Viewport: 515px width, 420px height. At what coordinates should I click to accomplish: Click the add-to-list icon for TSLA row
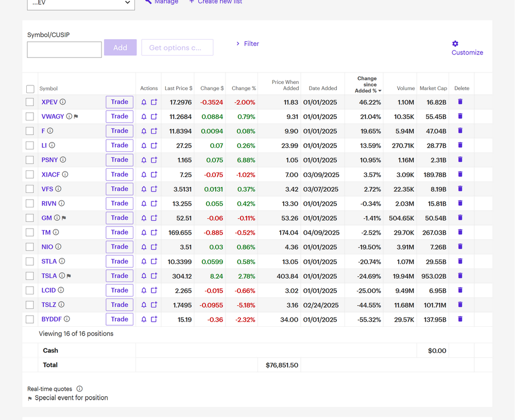pos(153,276)
